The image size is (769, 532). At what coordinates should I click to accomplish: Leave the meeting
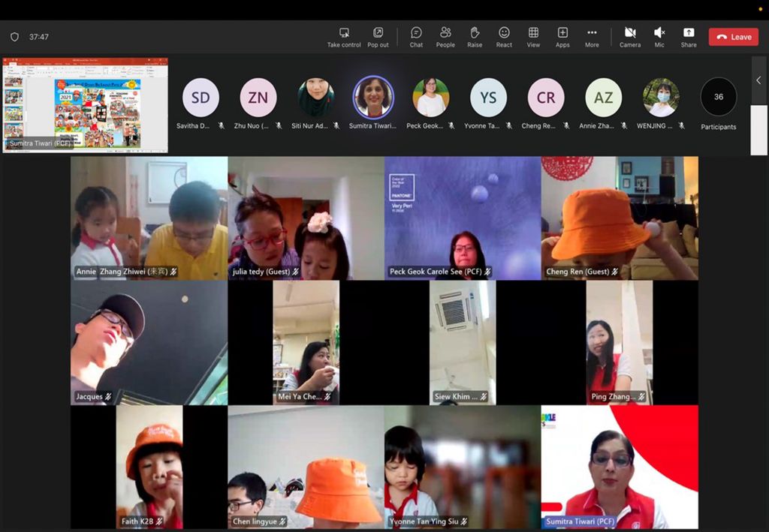coord(734,37)
